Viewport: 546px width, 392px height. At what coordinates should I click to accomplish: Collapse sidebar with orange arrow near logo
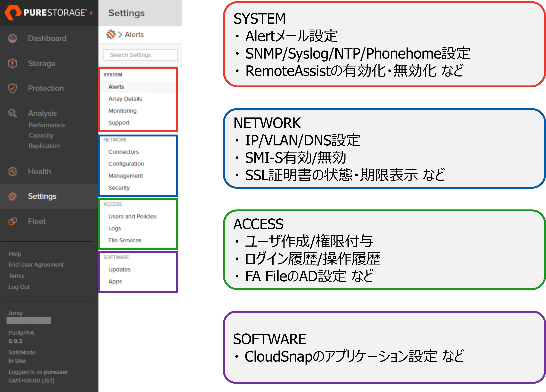(91, 13)
